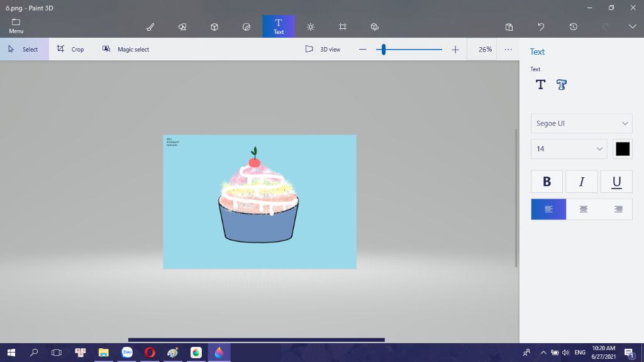This screenshot has width=644, height=362.
Task: Toggle italic formatting
Action: point(582,182)
